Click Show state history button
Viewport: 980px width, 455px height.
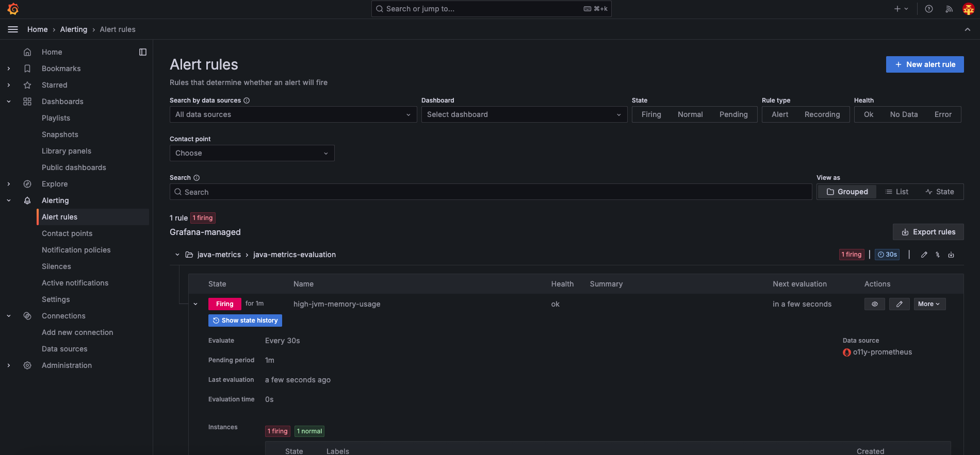(x=245, y=321)
